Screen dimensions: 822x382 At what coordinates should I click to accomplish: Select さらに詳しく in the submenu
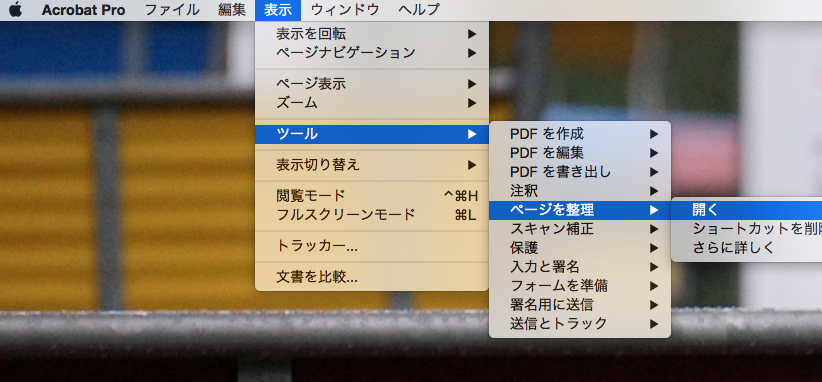click(747, 248)
